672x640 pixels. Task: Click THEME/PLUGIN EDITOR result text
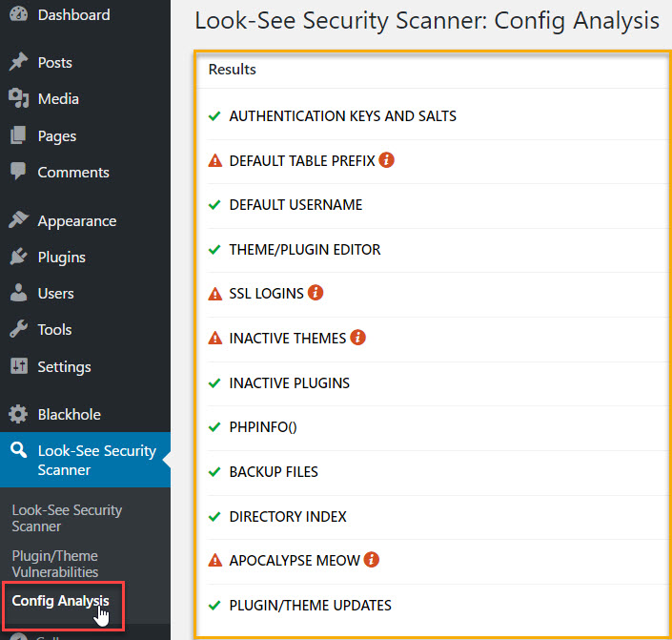pyautogui.click(x=305, y=249)
